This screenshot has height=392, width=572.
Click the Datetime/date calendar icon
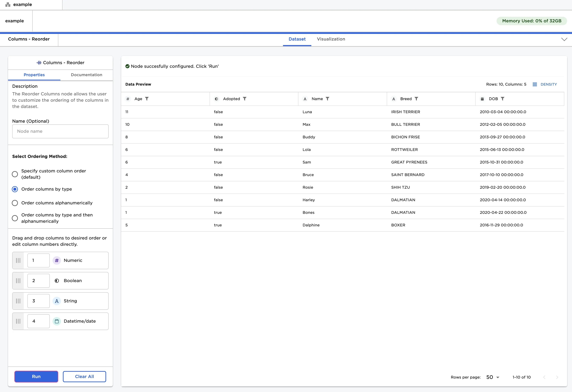point(57,321)
